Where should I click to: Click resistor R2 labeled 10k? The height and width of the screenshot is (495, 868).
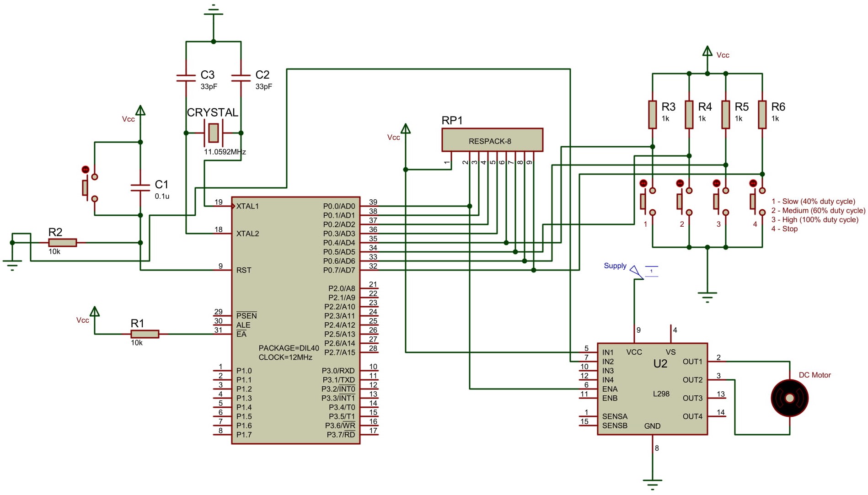(x=63, y=241)
